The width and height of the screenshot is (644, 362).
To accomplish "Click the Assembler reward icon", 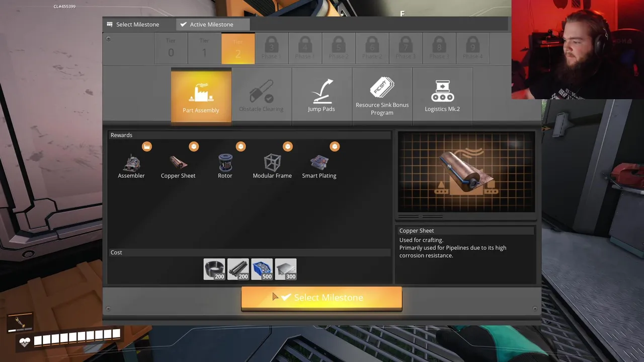I will point(131,162).
